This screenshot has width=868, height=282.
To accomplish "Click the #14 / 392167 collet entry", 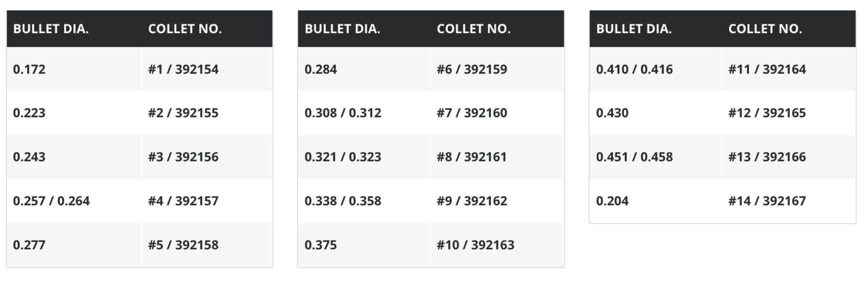I will point(789,201).
